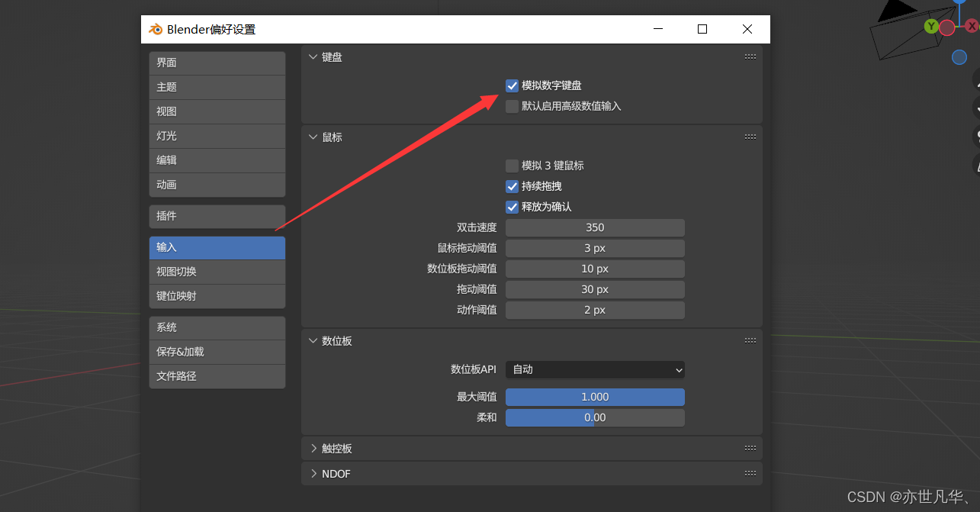This screenshot has height=512, width=980.
Task: Collapse the 鼠标 panel
Action: tap(313, 137)
